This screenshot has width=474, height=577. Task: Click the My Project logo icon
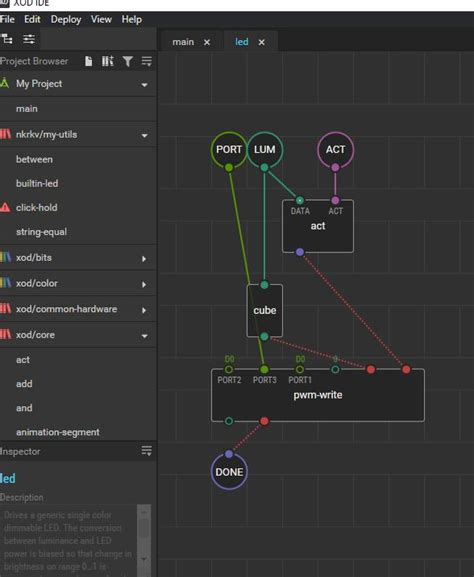[4, 83]
